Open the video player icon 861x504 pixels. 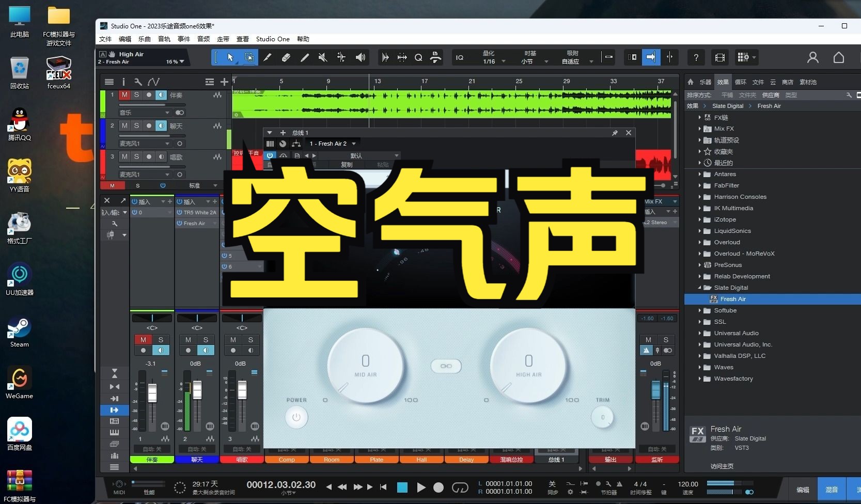(720, 57)
